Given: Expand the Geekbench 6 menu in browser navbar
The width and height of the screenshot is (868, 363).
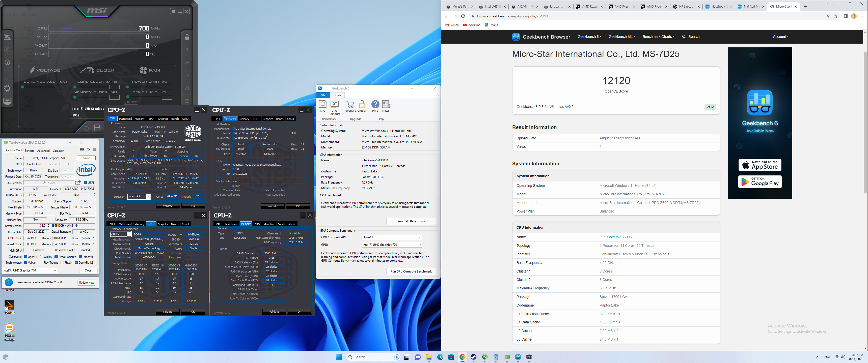Looking at the screenshot, I should 589,37.
